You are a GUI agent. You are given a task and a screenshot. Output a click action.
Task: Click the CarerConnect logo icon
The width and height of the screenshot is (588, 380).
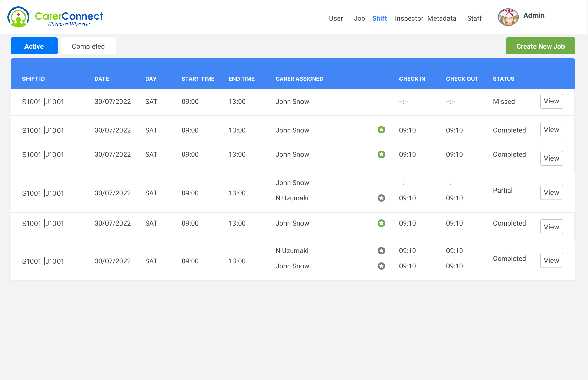coord(18,17)
